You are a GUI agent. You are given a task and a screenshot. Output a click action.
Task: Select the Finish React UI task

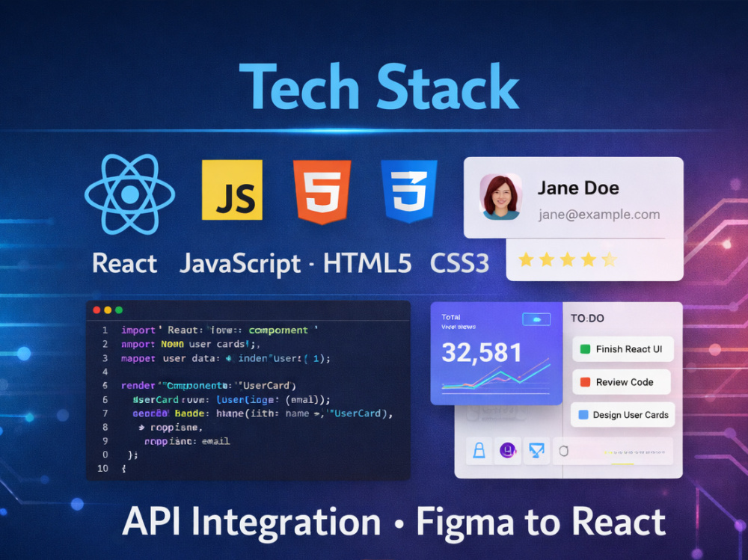coord(623,349)
